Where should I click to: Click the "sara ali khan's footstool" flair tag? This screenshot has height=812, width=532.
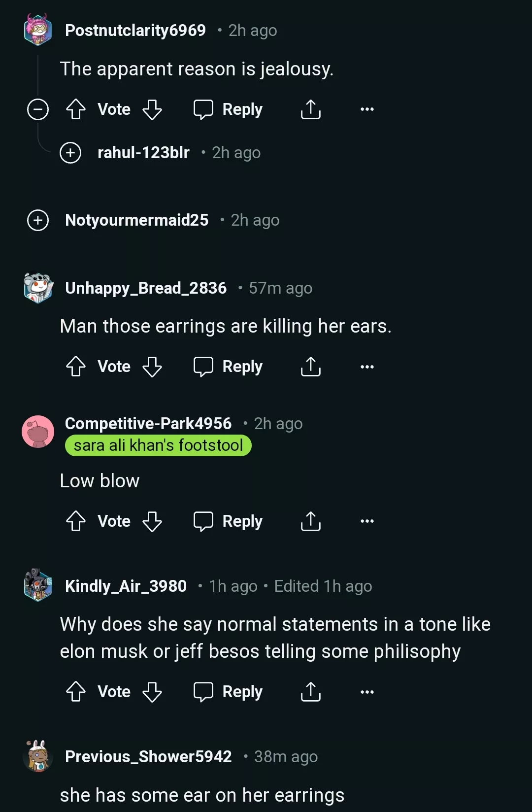[158, 445]
